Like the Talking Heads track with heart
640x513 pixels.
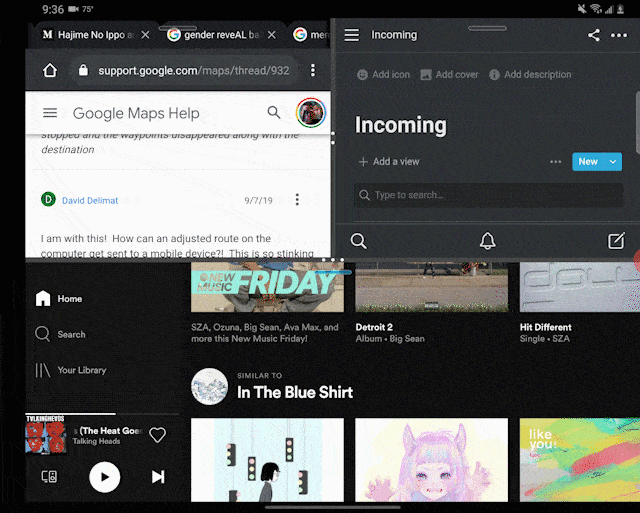pos(157,435)
